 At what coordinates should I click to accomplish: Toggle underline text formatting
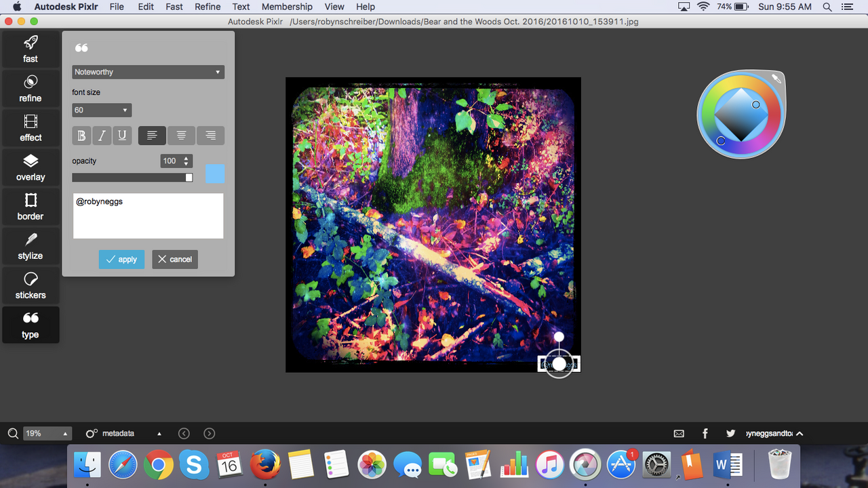coord(122,136)
